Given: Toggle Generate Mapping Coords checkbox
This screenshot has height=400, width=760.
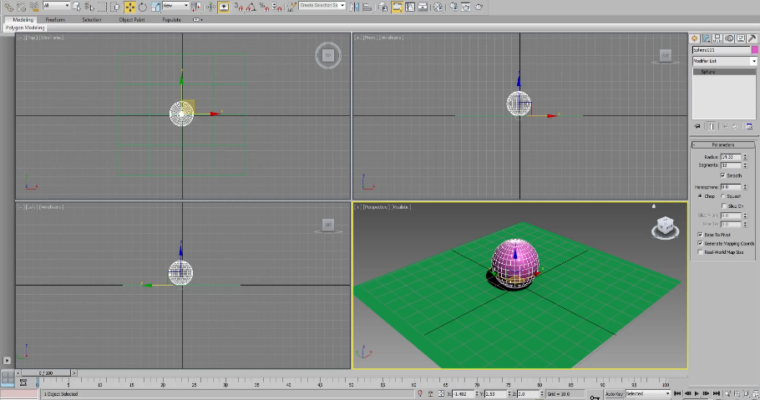Looking at the screenshot, I should pos(700,243).
